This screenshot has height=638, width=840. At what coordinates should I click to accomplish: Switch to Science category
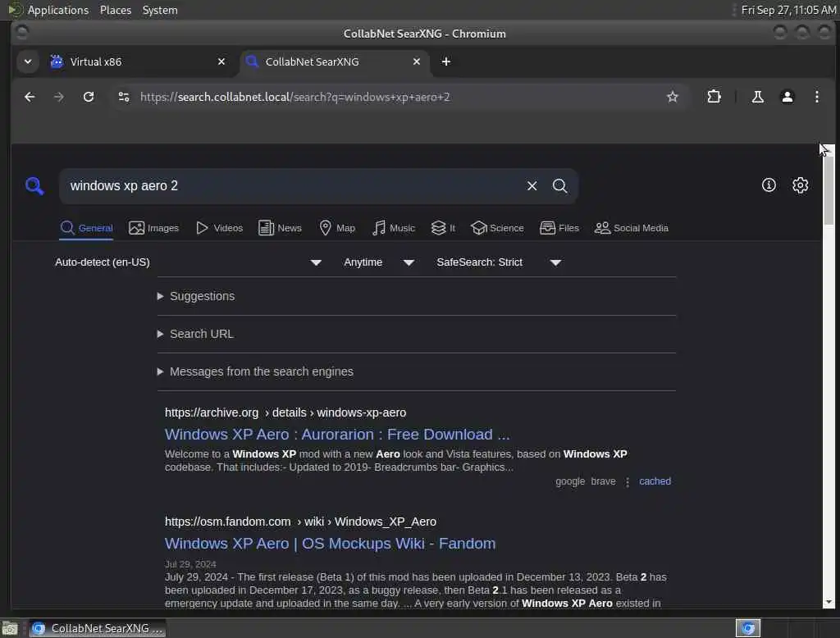coord(497,228)
